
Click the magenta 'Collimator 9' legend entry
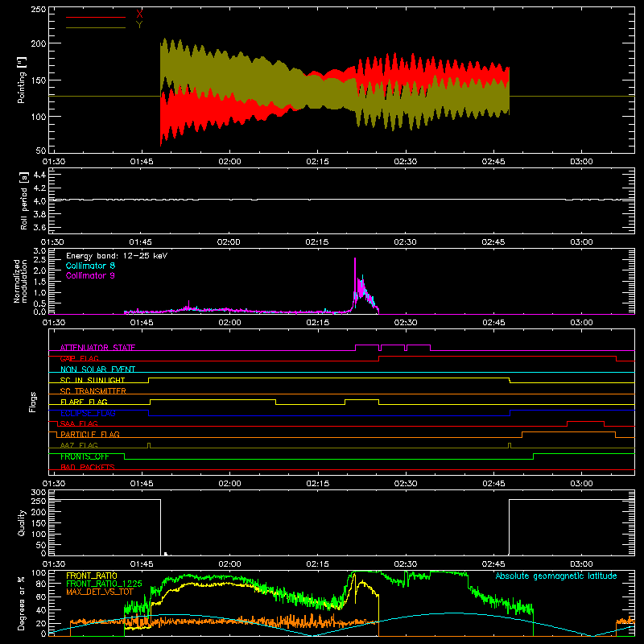90,275
